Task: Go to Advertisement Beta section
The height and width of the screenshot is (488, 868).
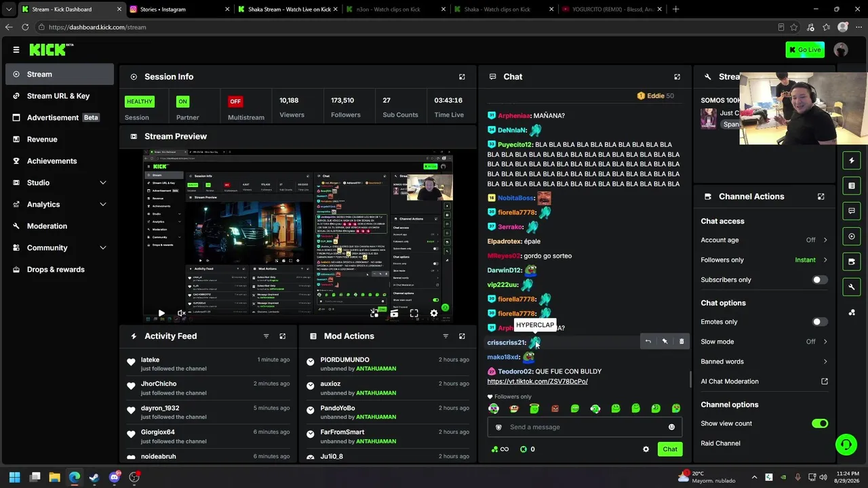Action: tap(60, 118)
